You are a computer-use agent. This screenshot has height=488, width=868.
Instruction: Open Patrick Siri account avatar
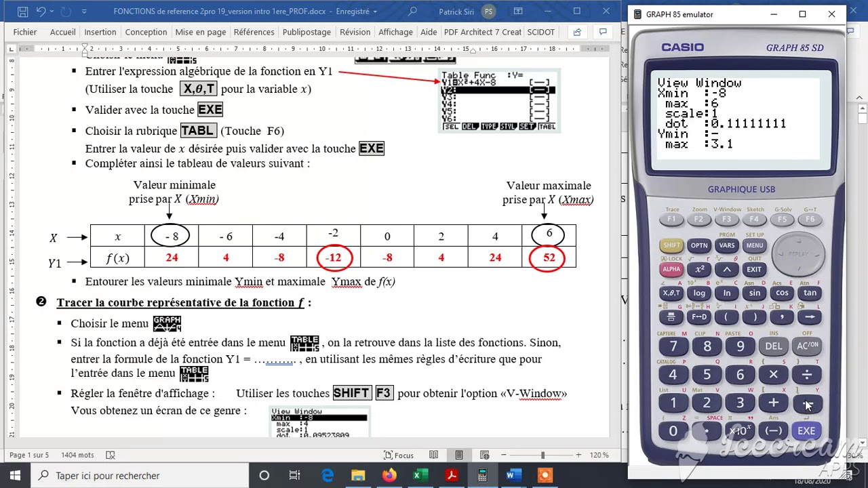point(488,12)
